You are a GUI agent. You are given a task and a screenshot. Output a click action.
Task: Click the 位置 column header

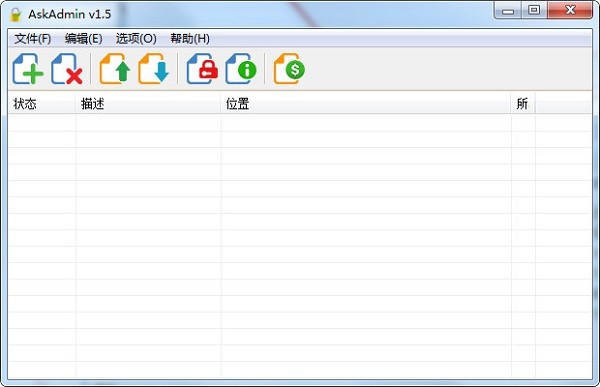(366, 103)
